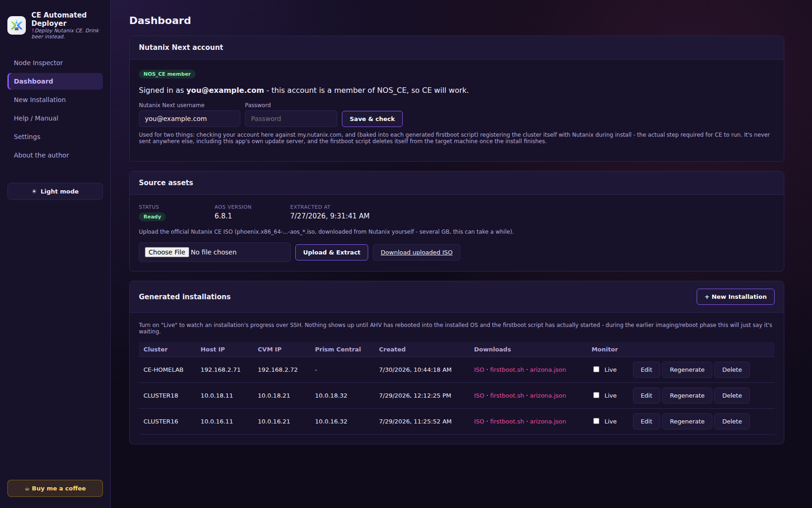Open the Settings page

point(55,137)
